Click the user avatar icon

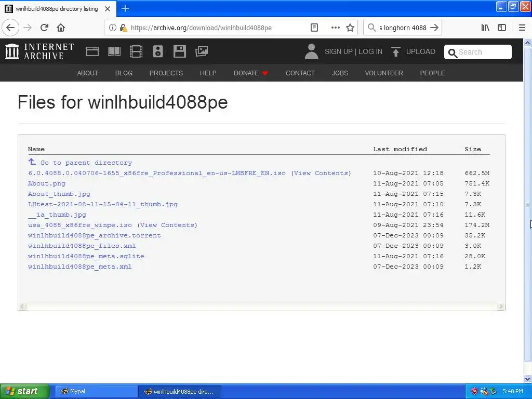311,51
